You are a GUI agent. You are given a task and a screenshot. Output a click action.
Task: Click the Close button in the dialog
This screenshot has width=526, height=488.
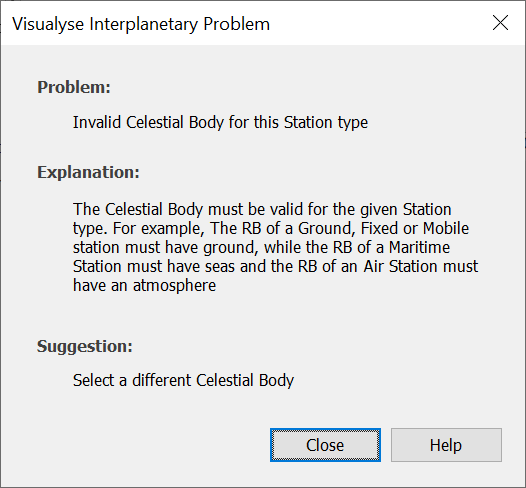tap(325, 445)
